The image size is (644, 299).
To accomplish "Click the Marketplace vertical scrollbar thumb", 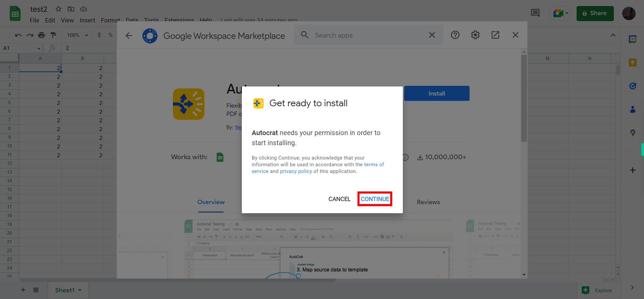I will coord(524,99).
